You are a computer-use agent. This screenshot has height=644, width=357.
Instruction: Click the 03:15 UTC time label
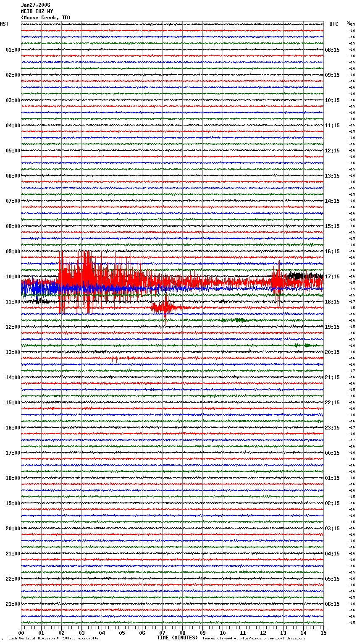point(332,529)
